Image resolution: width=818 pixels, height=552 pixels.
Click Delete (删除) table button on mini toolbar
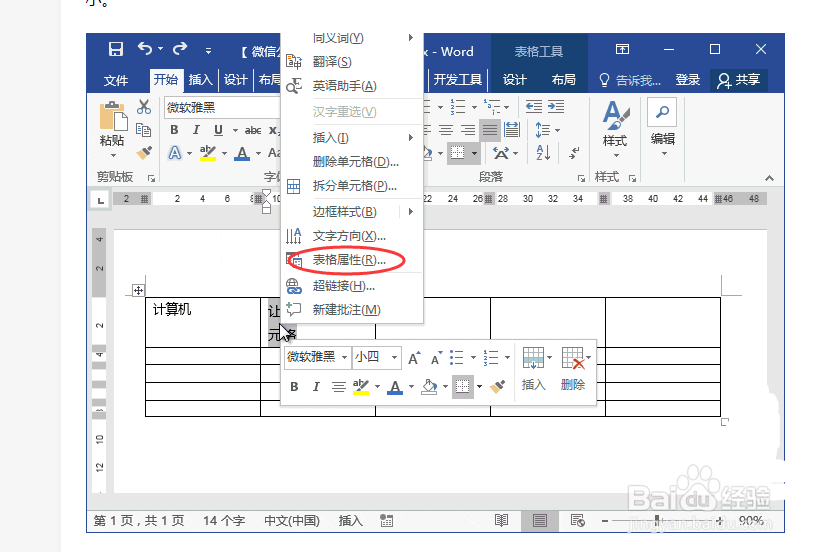574,369
